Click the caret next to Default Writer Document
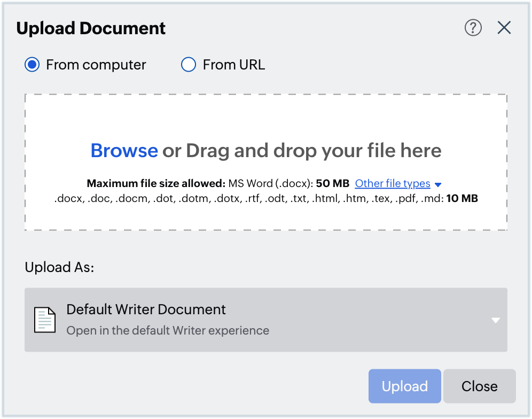This screenshot has height=419, width=532. [x=495, y=319]
